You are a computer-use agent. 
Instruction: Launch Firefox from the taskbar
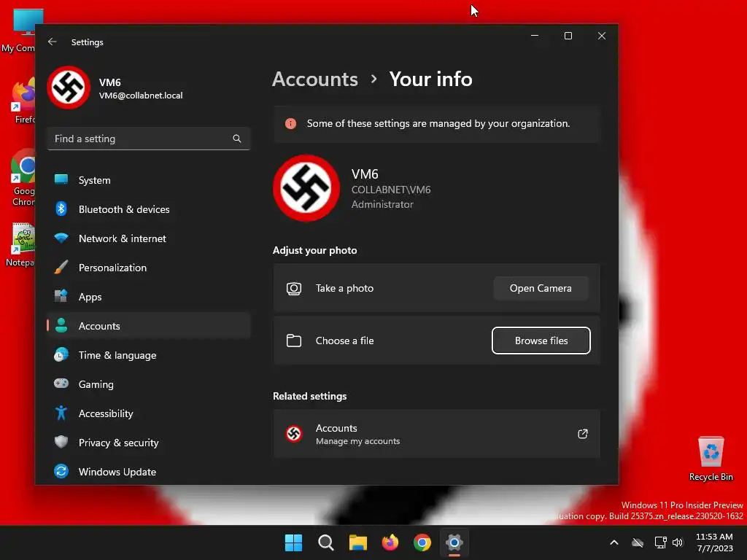(x=390, y=542)
